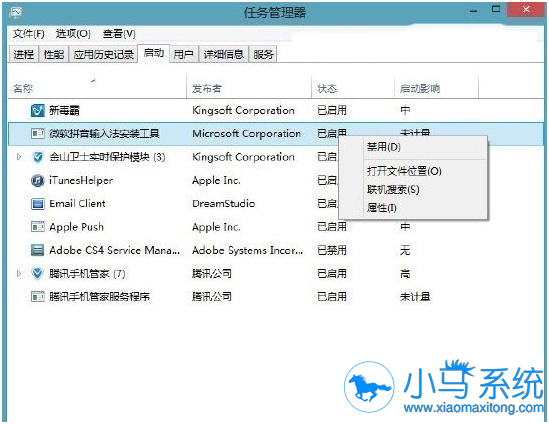Click 已禁用 status of Adobe CS4 row
Screen dimensions: 549x424
click(332, 250)
